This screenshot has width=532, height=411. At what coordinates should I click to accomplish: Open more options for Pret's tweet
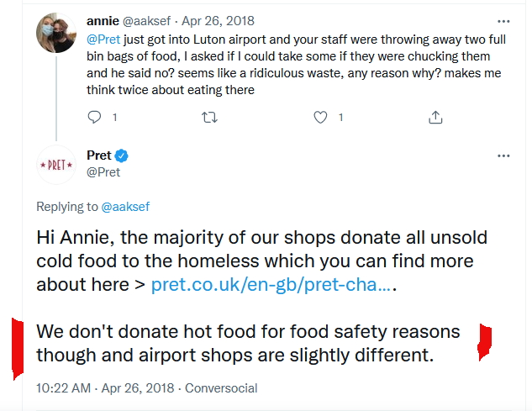coord(503,156)
